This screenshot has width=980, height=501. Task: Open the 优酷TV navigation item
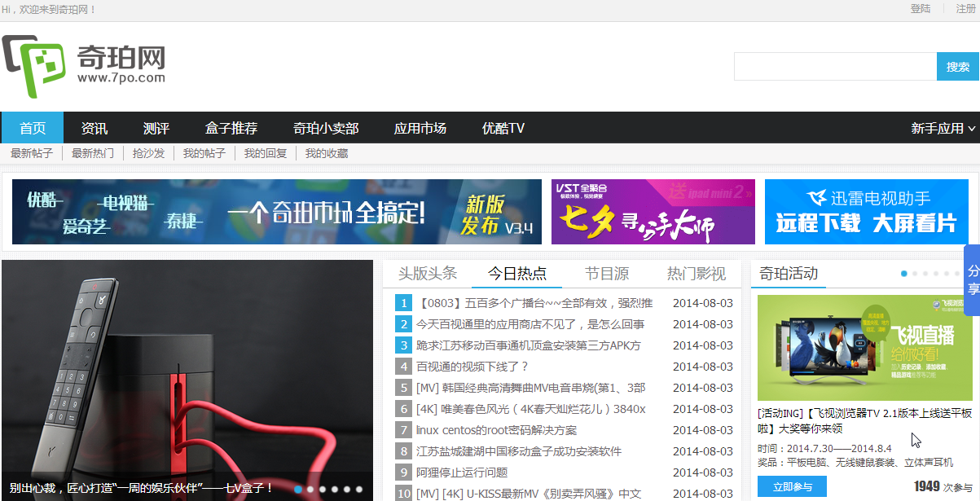click(503, 128)
